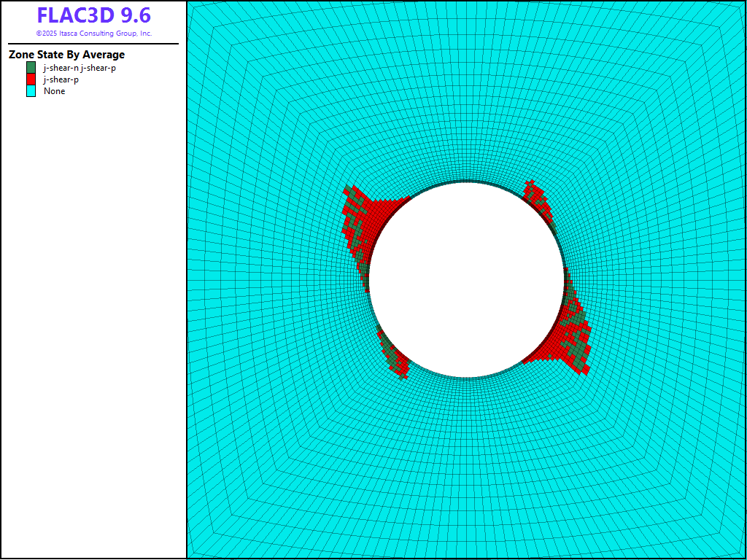The height and width of the screenshot is (560, 747).
Task: Click the FLAC3D 9.6 title text
Action: point(93,16)
